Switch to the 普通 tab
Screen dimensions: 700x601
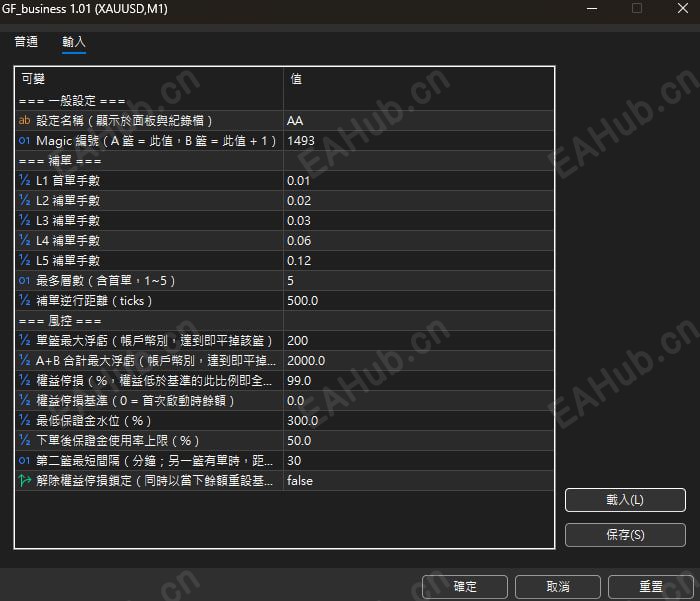point(26,42)
